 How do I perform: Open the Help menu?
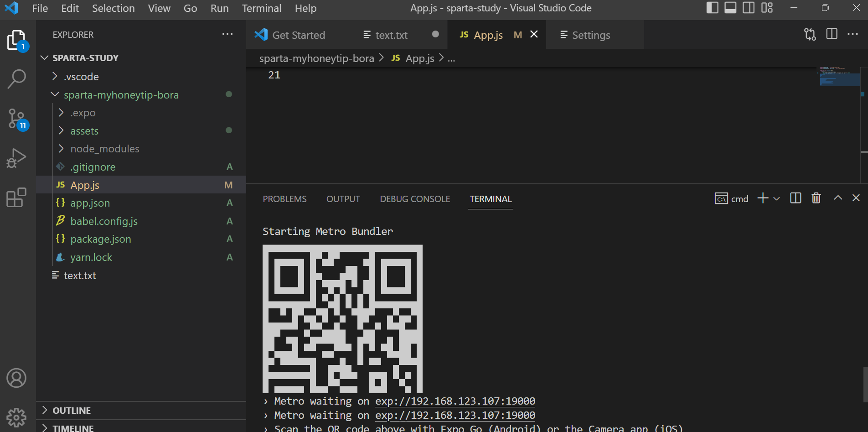pyautogui.click(x=305, y=8)
